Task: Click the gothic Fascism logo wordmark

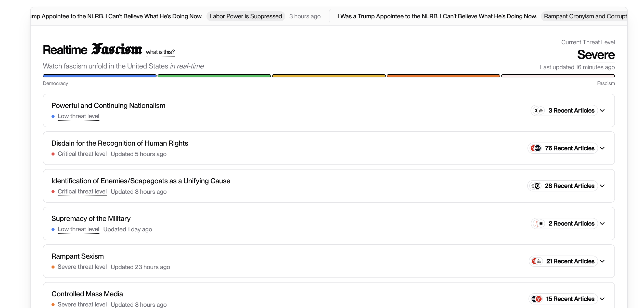Action: (117, 49)
